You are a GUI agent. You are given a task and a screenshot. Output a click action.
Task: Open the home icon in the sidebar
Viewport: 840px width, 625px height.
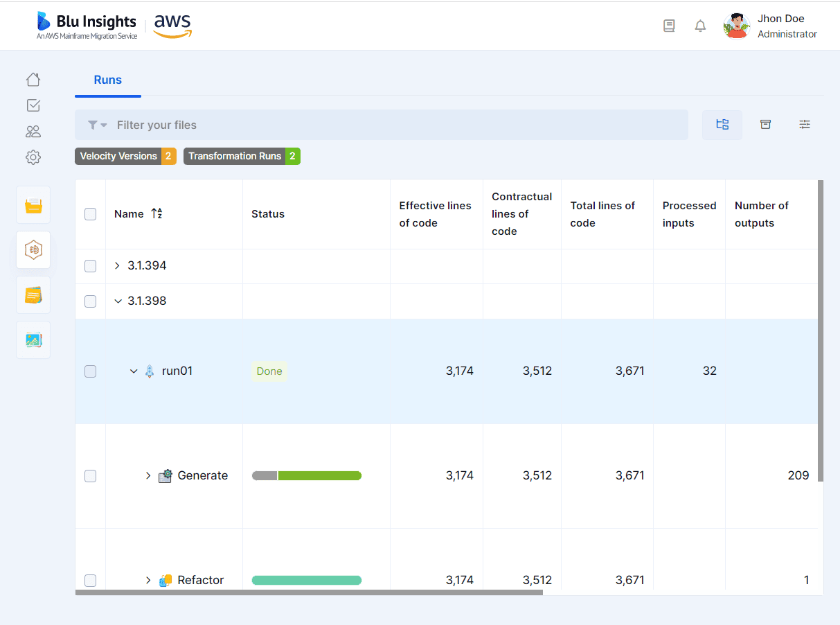pos(33,80)
